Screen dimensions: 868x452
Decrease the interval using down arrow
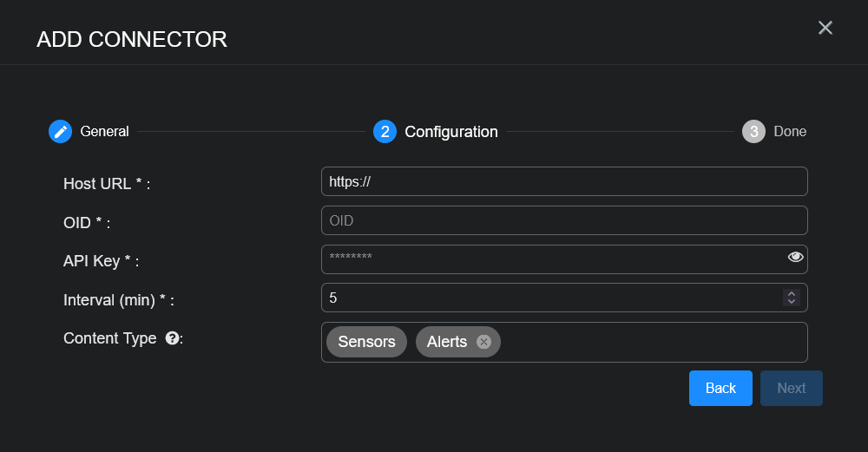pos(792,302)
